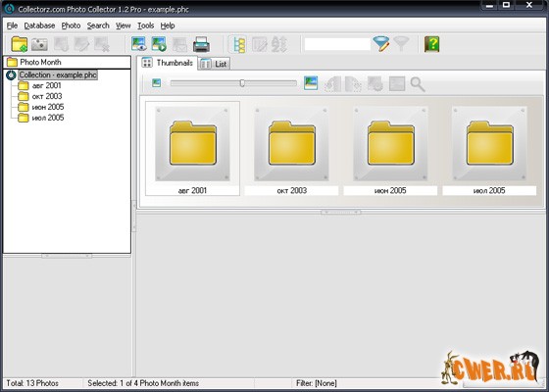Click the large thumbnail size icon
The width and height of the screenshot is (549, 392).
click(311, 83)
